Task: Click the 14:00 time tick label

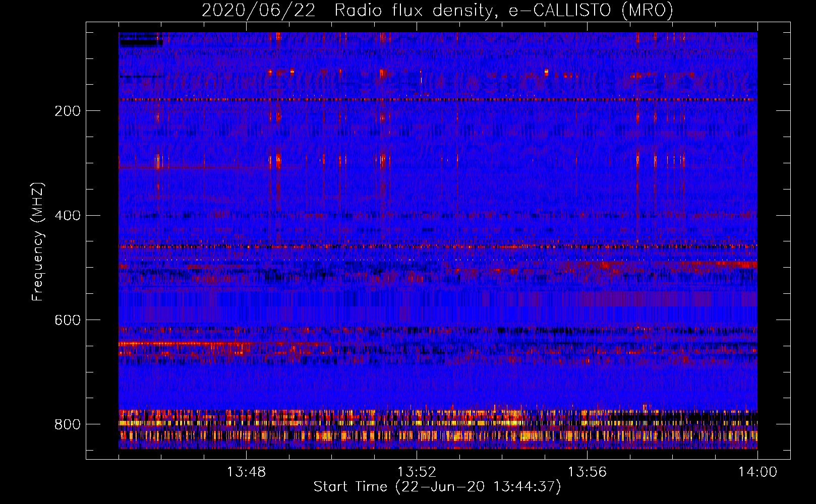Action: (757, 472)
